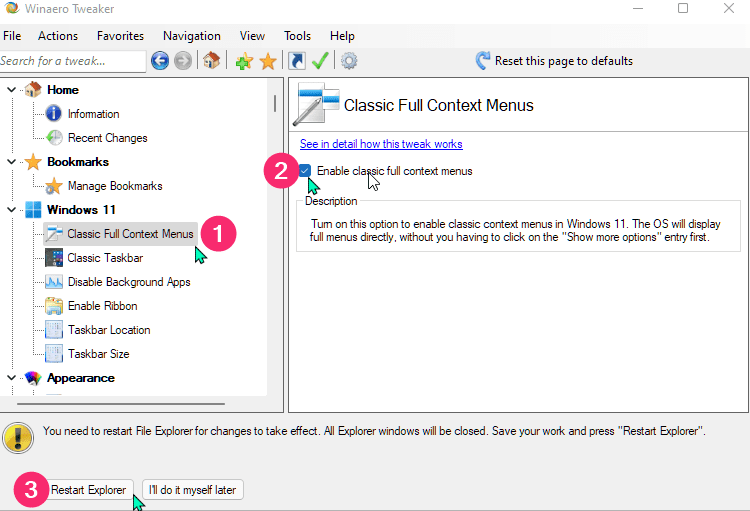Image resolution: width=750 pixels, height=511 pixels.
Task: Open bookmarks using the gold star toolbar icon
Action: pyautogui.click(x=268, y=61)
